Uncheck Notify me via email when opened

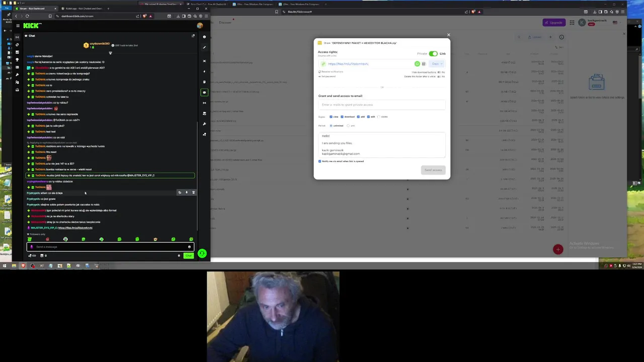click(320, 161)
